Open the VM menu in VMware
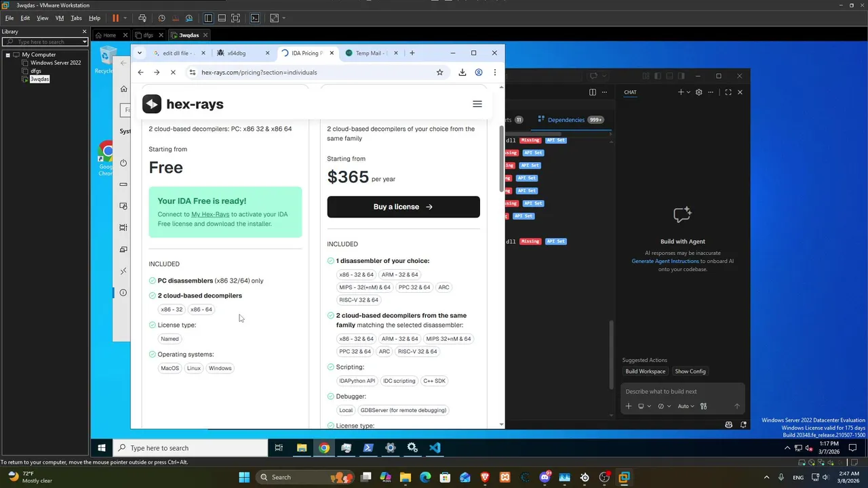Image resolution: width=868 pixels, height=488 pixels. coord(60,18)
